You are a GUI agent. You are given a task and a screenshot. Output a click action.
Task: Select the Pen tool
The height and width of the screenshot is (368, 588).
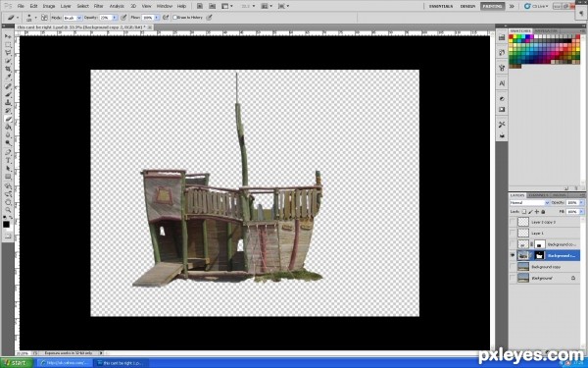(8, 152)
